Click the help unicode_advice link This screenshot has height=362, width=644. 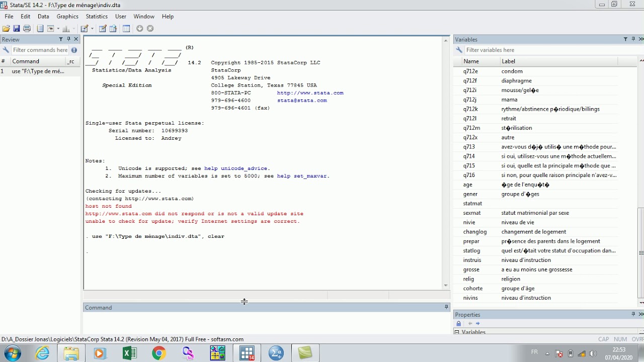point(236,168)
